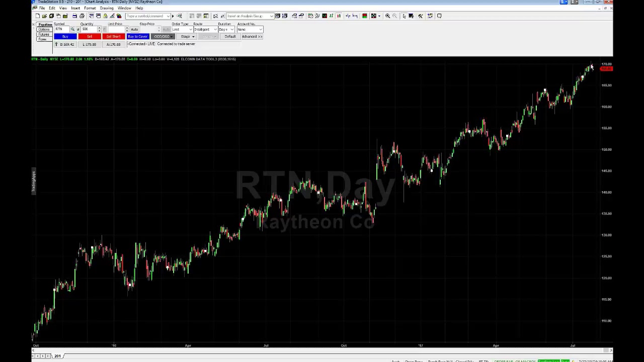Click magnifier icon next to Symbol field
This screenshot has width=644, height=362.
(x=72, y=29)
